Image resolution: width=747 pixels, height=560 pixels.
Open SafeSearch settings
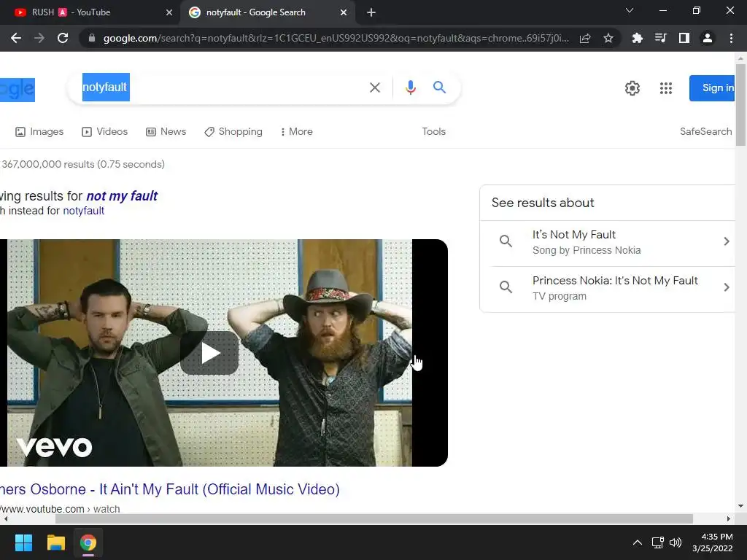pos(705,131)
